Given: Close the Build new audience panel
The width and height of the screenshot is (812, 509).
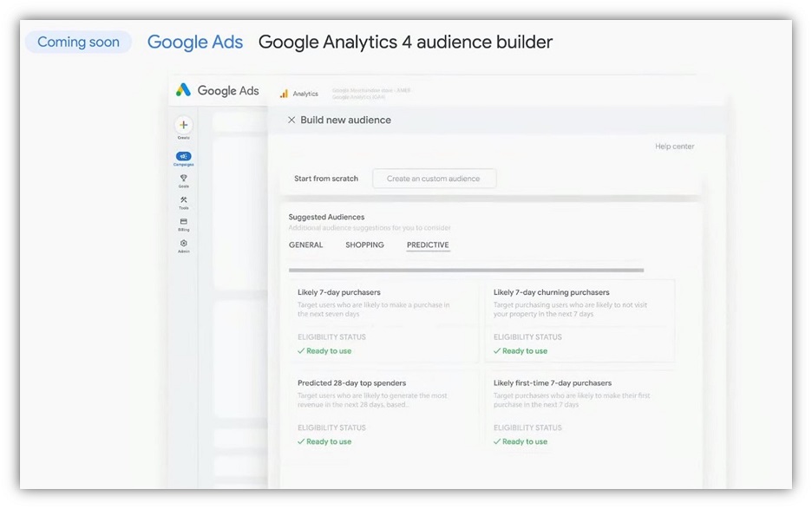Looking at the screenshot, I should click(x=291, y=120).
